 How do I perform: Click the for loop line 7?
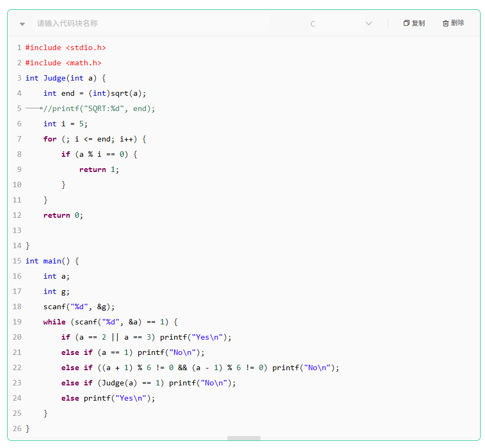pos(95,139)
